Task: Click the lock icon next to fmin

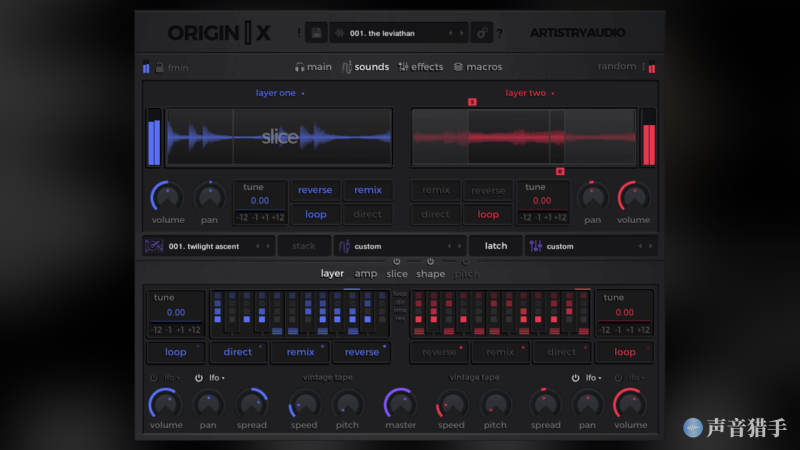Action: [160, 67]
